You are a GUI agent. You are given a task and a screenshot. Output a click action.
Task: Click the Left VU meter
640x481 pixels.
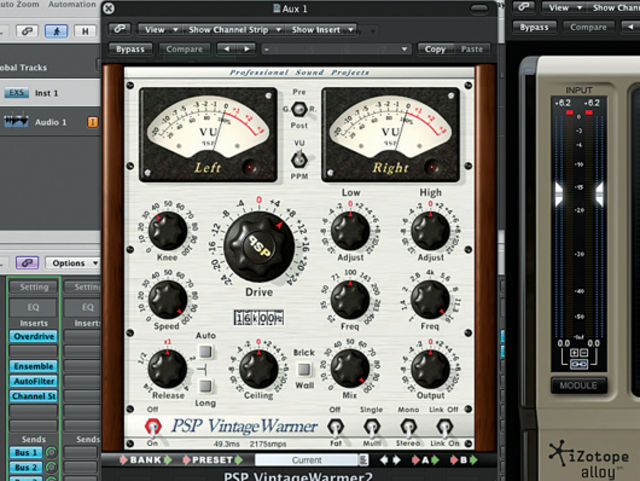(x=208, y=135)
